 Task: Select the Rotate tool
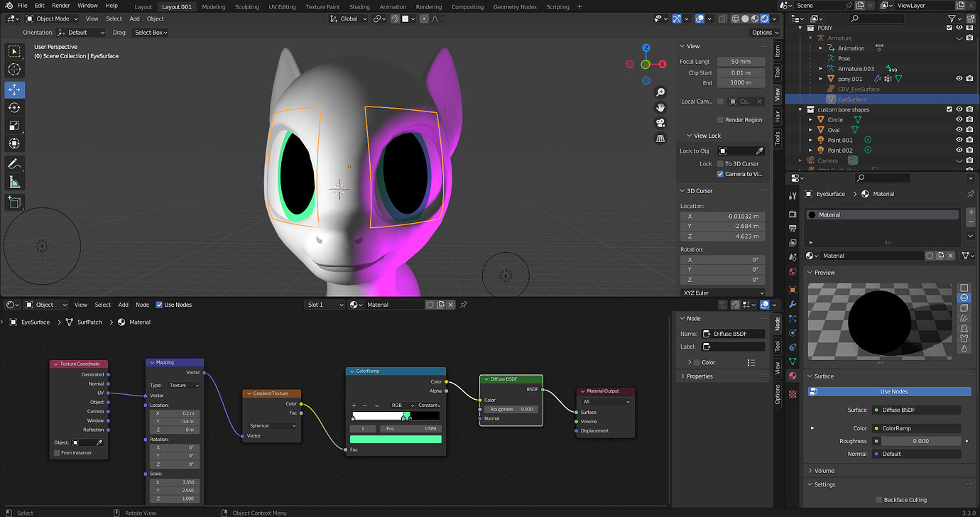point(15,107)
